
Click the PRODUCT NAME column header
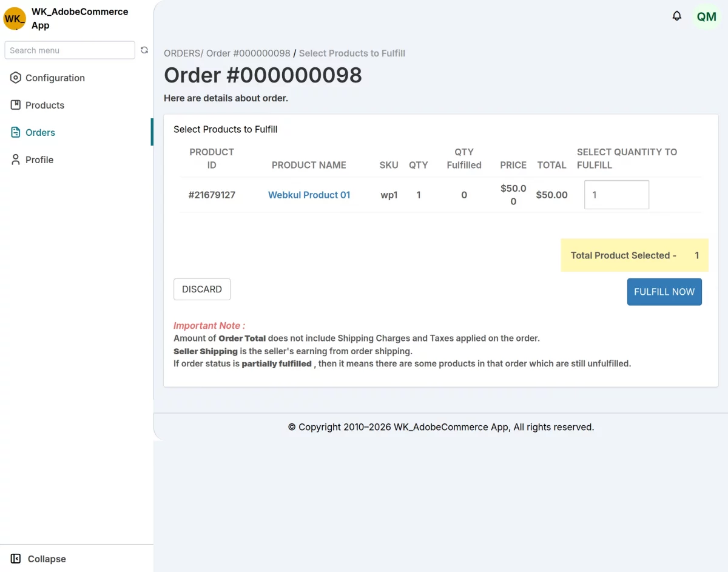tap(309, 165)
